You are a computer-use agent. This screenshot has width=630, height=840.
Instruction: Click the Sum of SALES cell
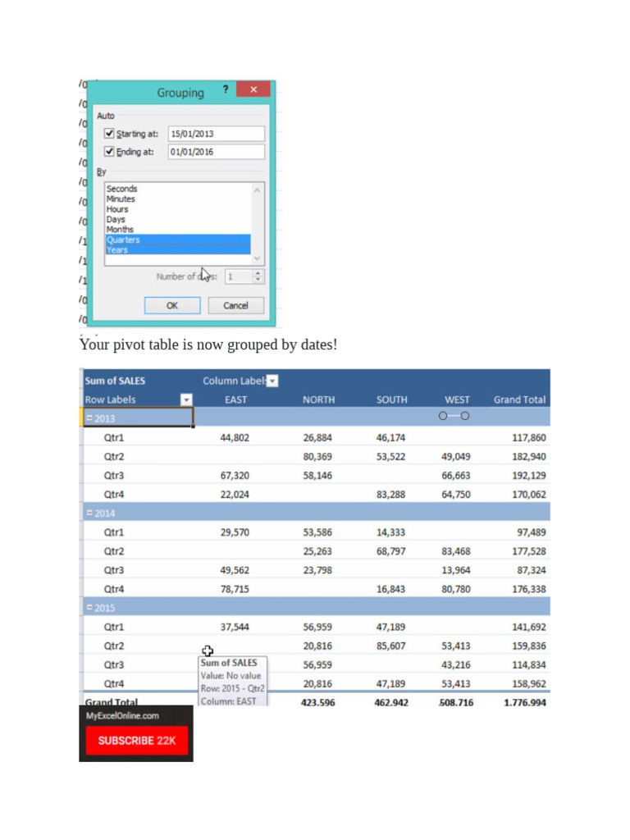115,381
